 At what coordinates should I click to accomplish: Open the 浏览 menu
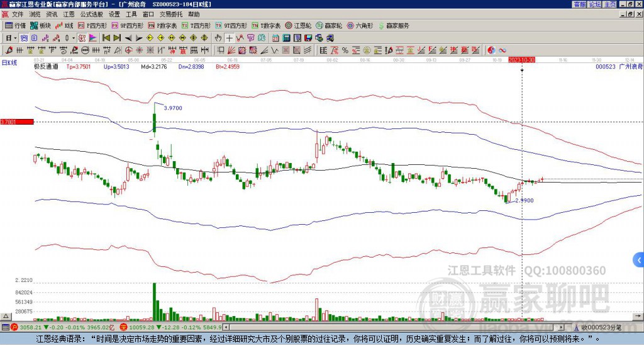[35, 14]
